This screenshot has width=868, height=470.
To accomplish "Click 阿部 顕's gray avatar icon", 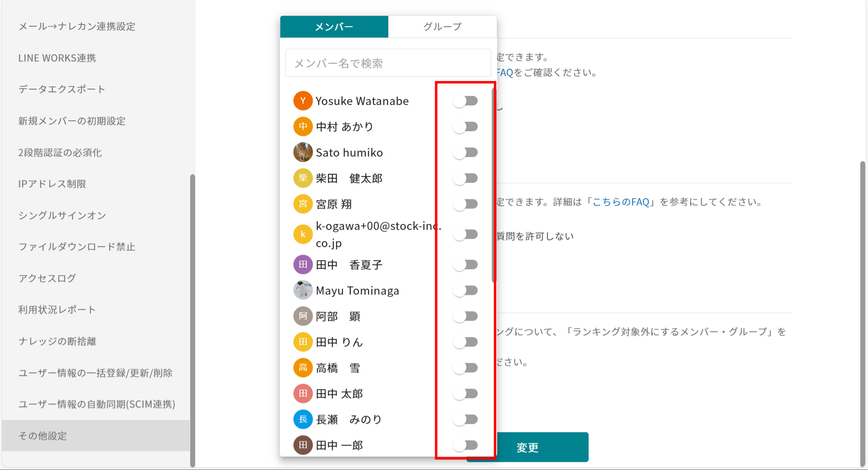I will click(303, 316).
